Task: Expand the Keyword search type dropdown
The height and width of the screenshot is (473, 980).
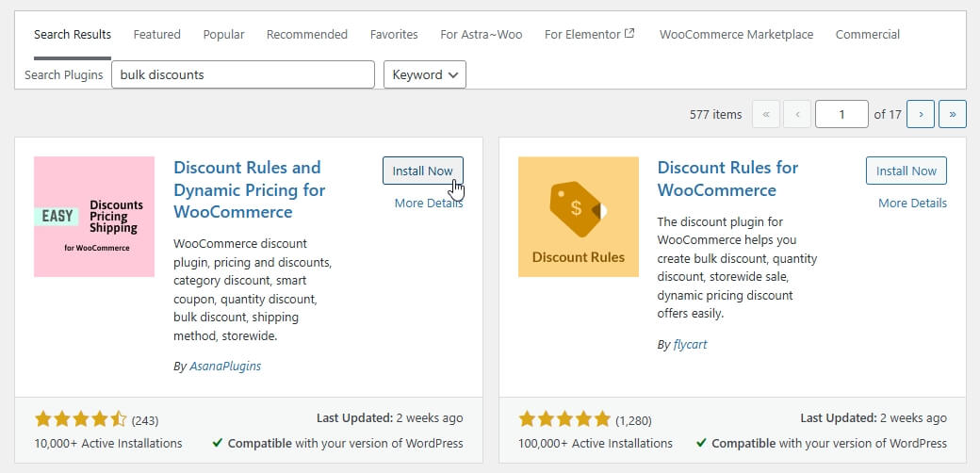Action: [425, 74]
